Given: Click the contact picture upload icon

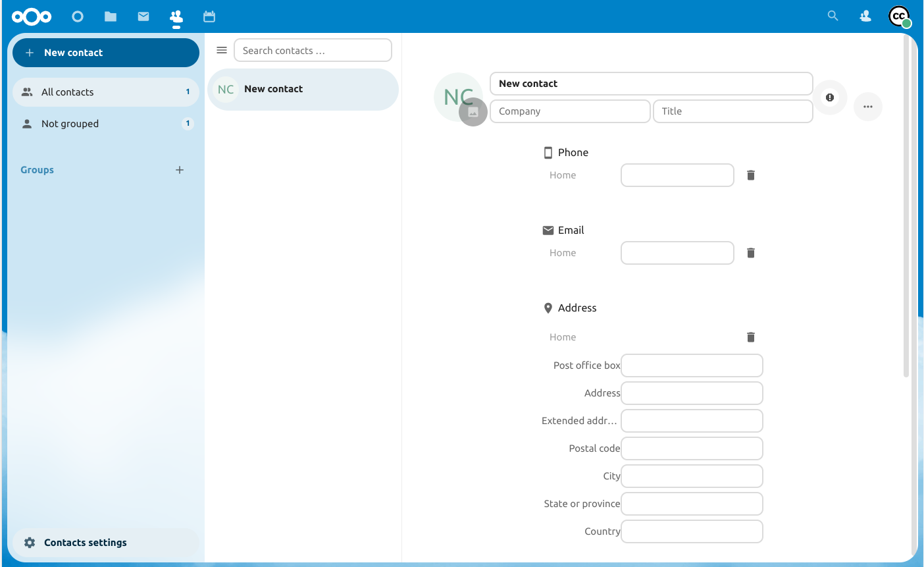Looking at the screenshot, I should (x=473, y=112).
